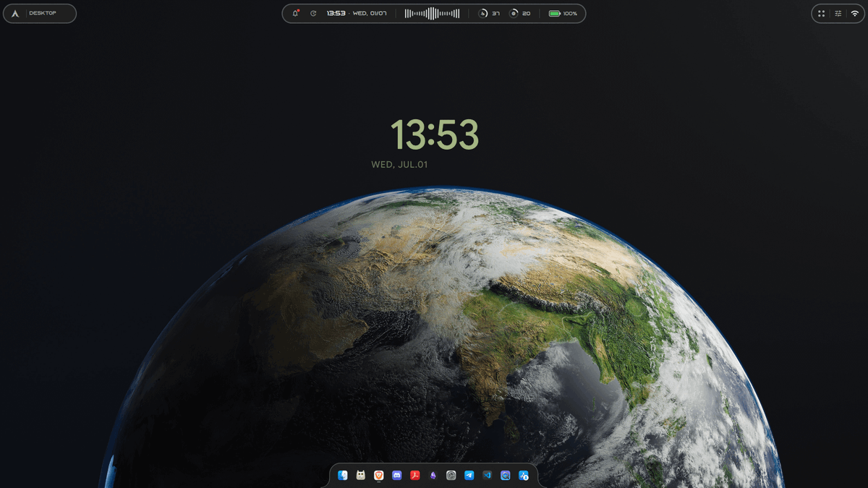Click the battery icon showing 100%

555,13
